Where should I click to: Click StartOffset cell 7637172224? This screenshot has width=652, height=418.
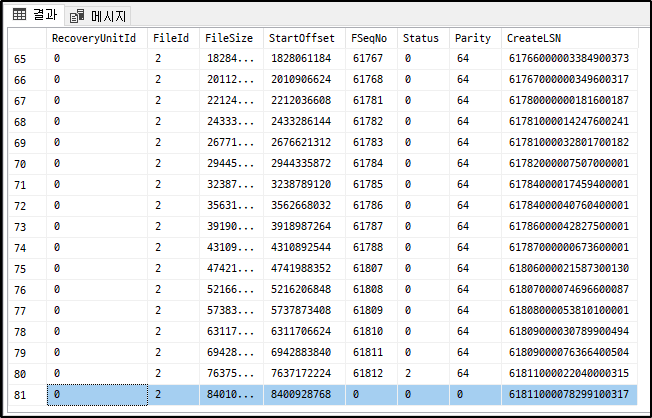(x=304, y=373)
